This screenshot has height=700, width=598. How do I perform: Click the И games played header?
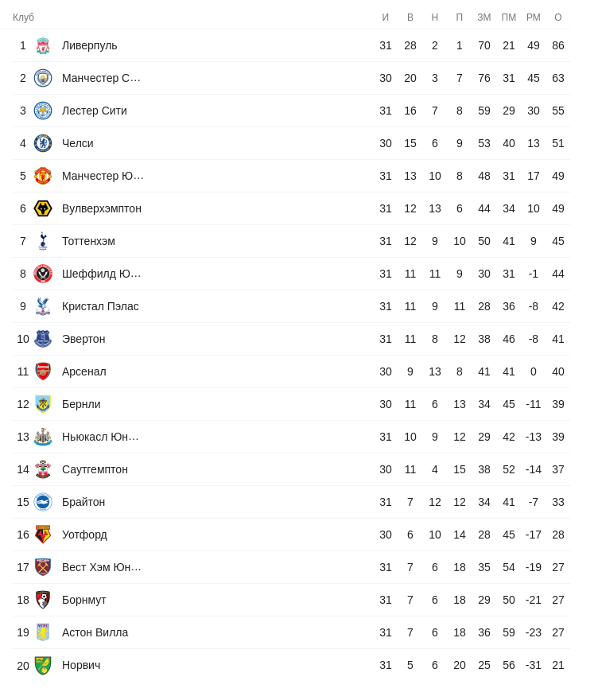(386, 17)
